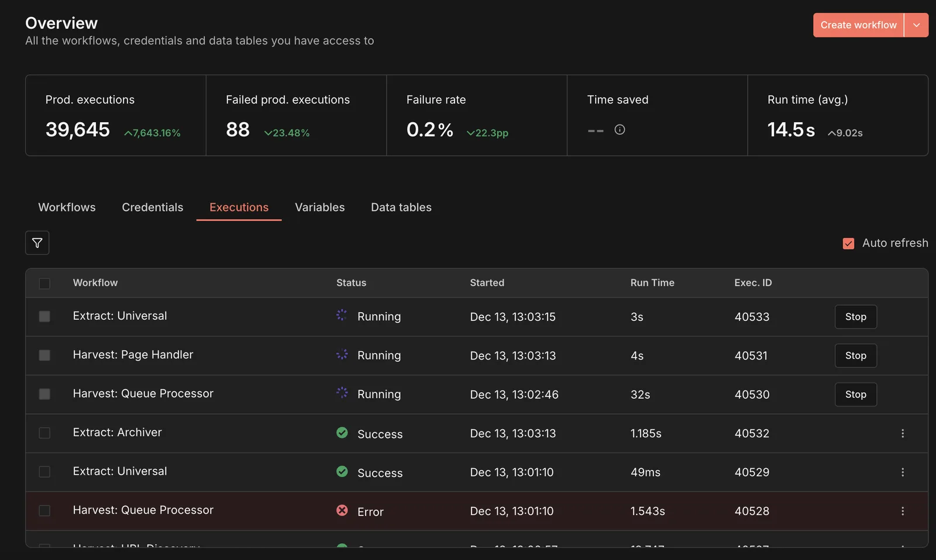This screenshot has height=560, width=936.
Task: Click success checkmark icon for execution 40532
Action: point(342,433)
